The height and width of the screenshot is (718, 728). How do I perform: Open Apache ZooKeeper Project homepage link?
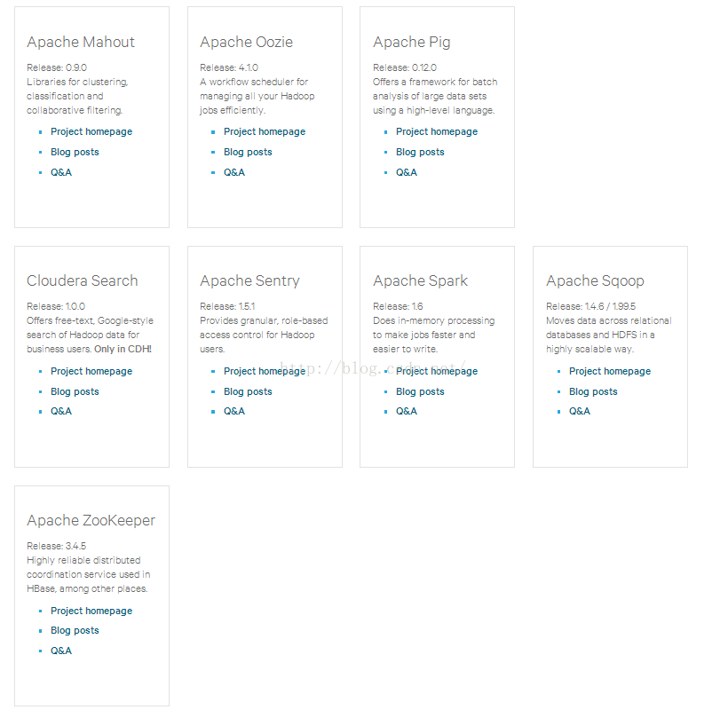pos(91,611)
